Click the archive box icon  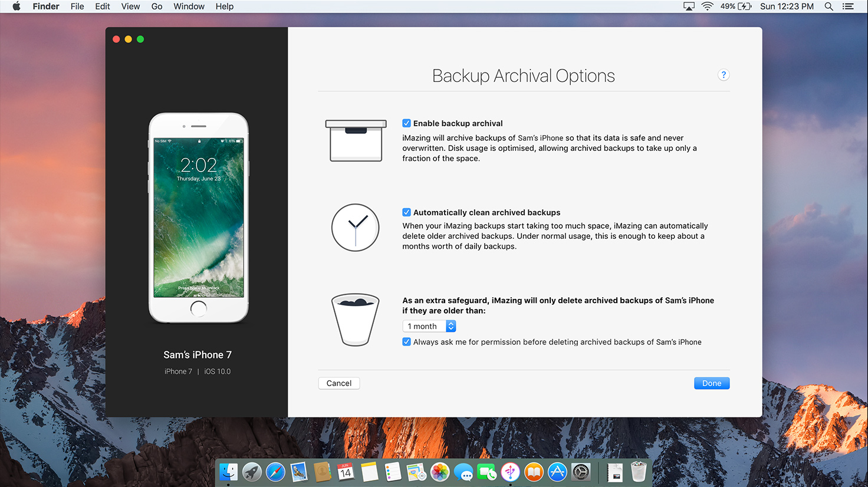[x=356, y=140]
